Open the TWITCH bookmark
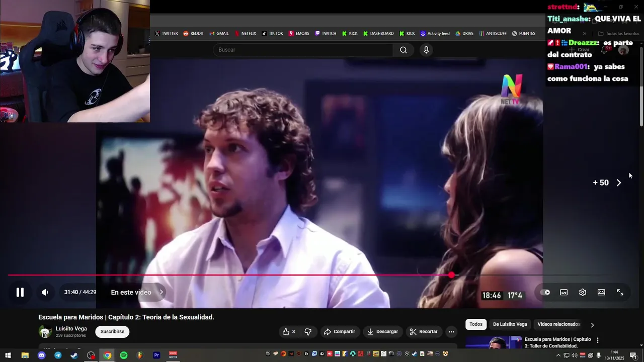644x362 pixels. pos(326,34)
